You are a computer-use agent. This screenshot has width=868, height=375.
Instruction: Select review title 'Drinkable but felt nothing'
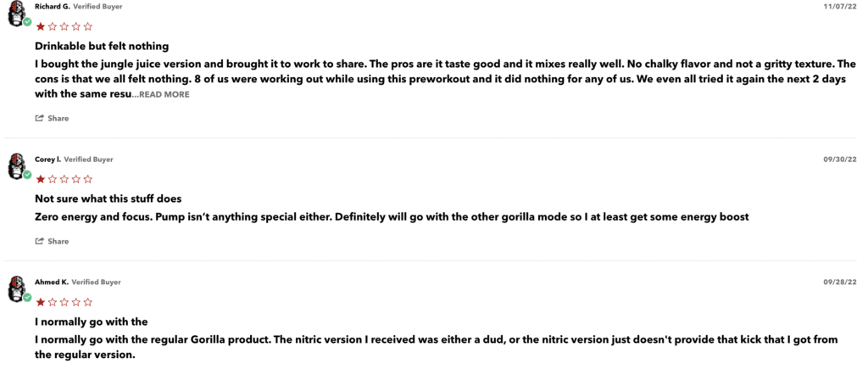pyautogui.click(x=102, y=46)
